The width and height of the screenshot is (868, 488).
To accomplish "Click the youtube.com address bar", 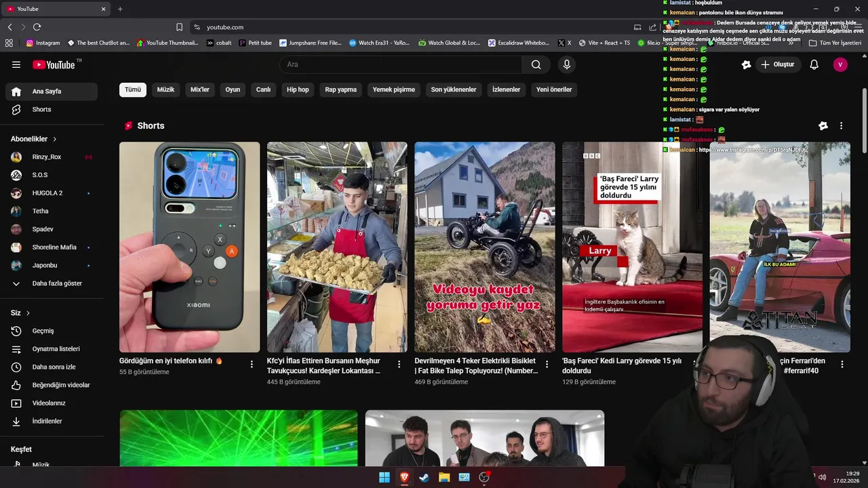I will (x=407, y=27).
